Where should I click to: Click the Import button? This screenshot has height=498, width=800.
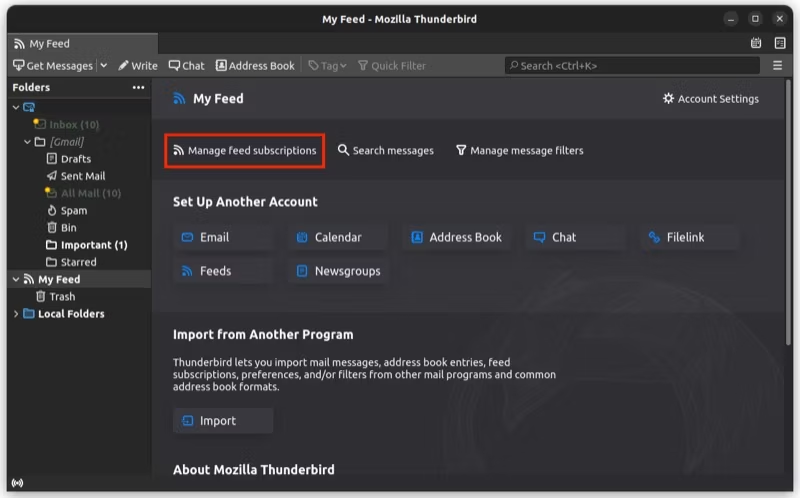(x=222, y=421)
